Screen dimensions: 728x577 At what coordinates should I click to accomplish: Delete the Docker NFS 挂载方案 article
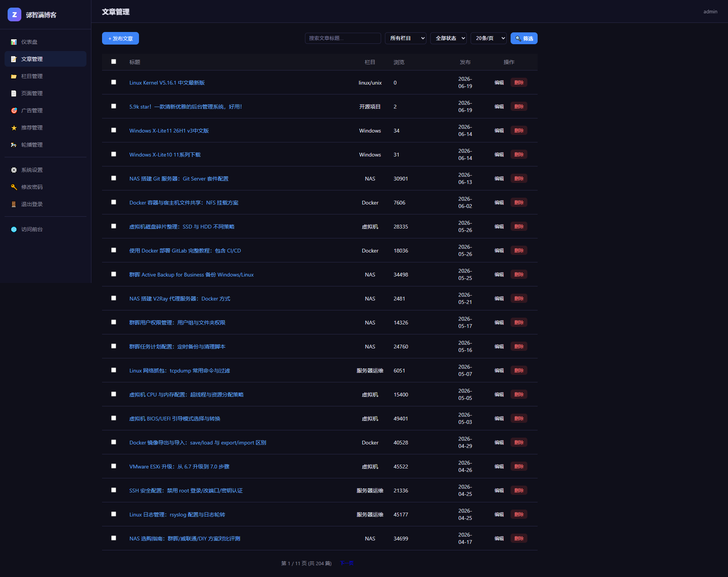[519, 203]
